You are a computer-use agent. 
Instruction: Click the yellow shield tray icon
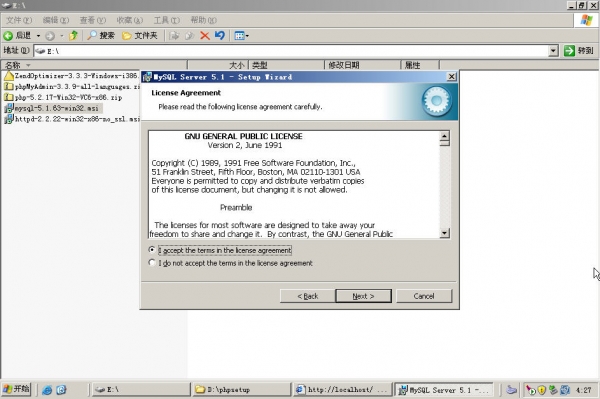(541, 390)
